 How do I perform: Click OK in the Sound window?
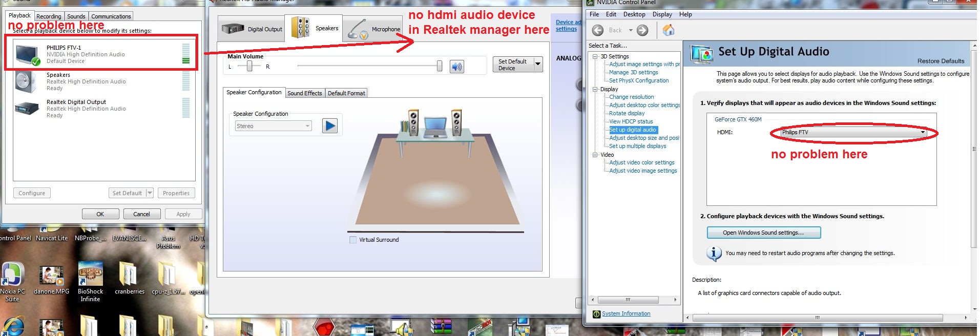point(100,214)
